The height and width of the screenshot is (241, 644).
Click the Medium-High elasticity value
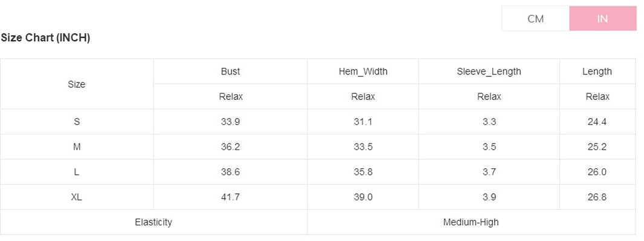[x=471, y=222]
